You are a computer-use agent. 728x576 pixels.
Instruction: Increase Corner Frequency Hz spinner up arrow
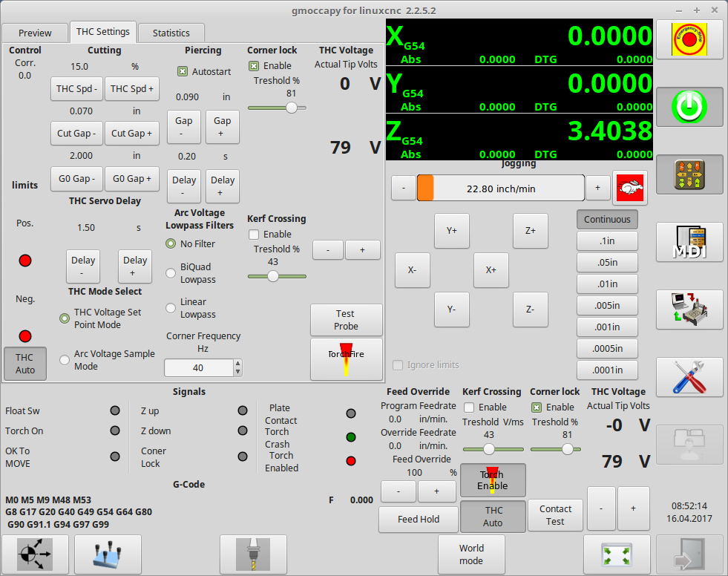(x=237, y=364)
